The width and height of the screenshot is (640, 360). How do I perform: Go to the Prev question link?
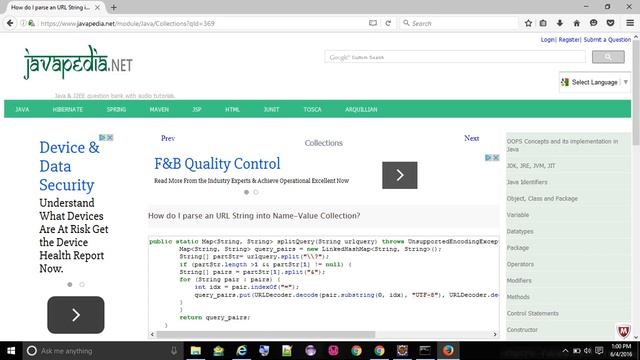tap(168, 138)
